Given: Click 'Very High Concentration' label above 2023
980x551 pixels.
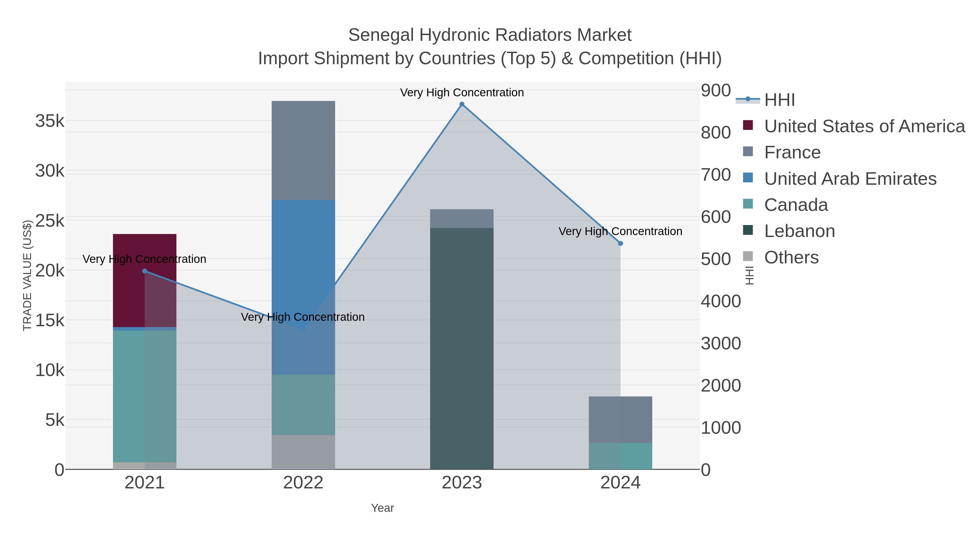Looking at the screenshot, I should [x=462, y=93].
